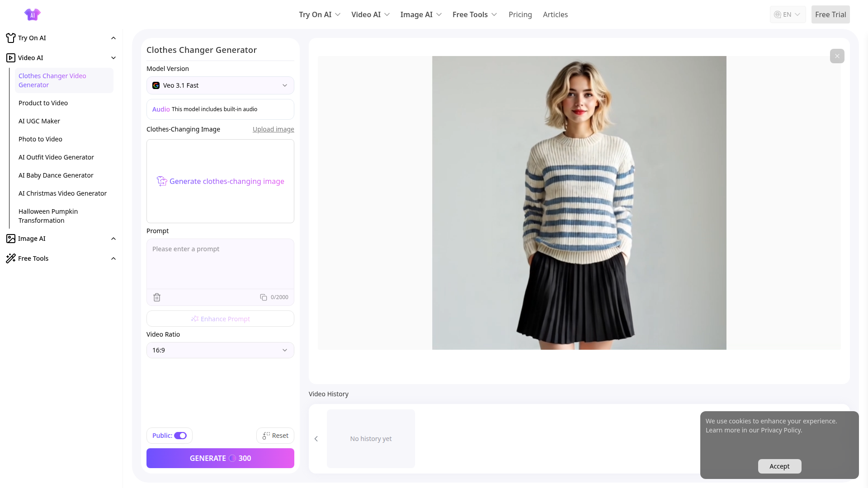Click the Upload image link
The width and height of the screenshot is (868, 488).
point(273,129)
